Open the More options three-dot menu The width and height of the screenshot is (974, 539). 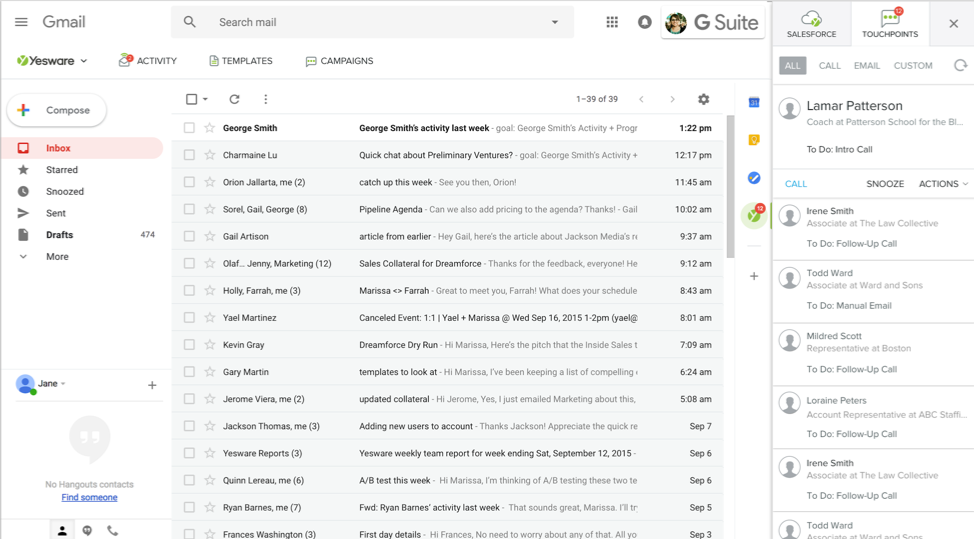click(265, 99)
